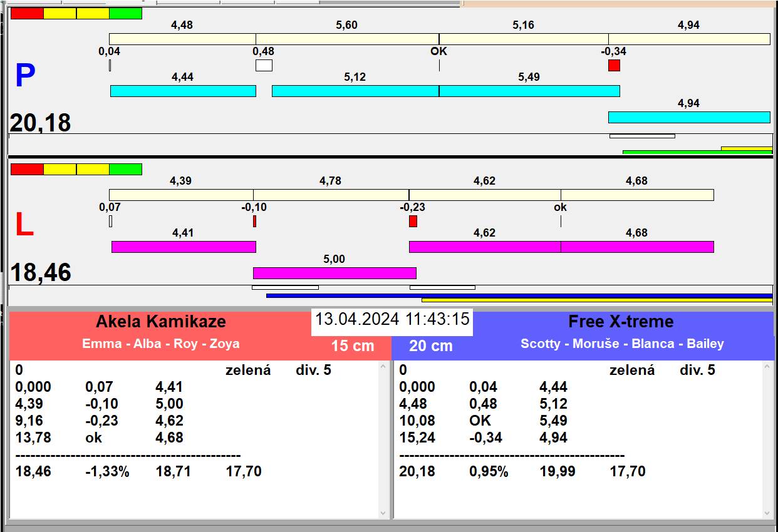
Task: Select the magenta bar labeled 5,00
Action: [335, 273]
